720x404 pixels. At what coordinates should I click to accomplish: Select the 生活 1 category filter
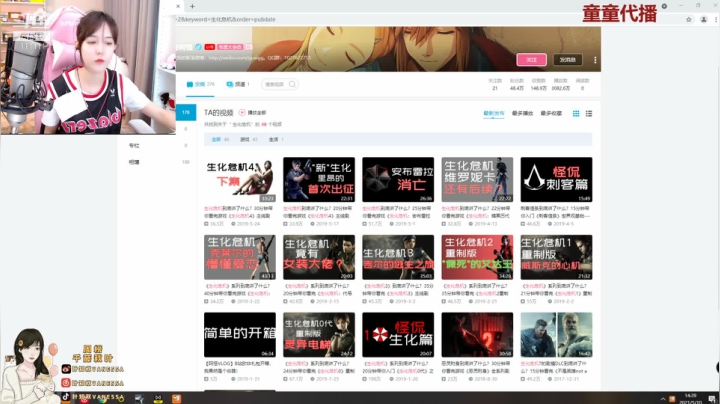(276, 140)
